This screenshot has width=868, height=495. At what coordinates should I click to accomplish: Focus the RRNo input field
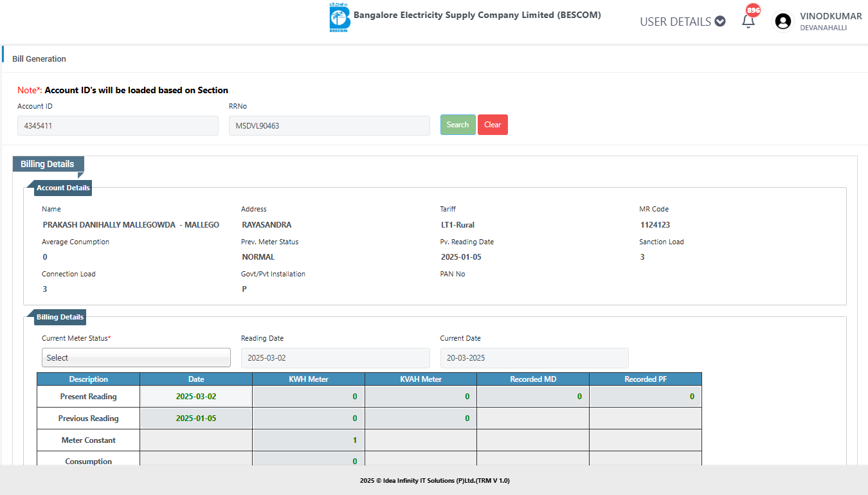tap(329, 125)
